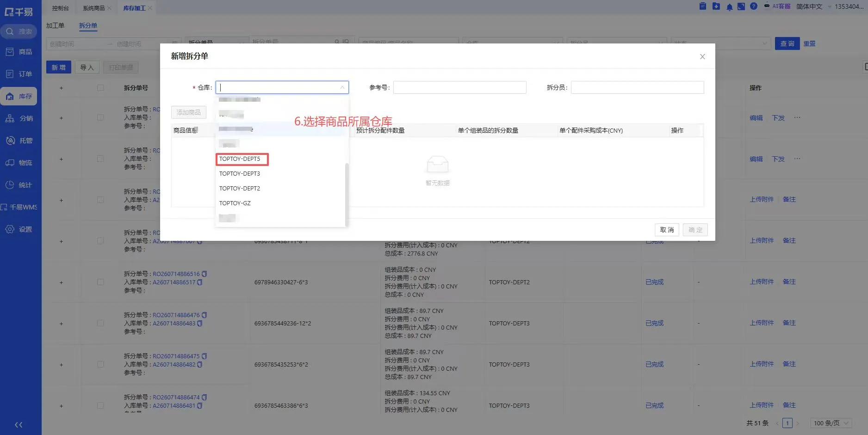This screenshot has height=435, width=868.
Task: Click the 新增 button
Action: pos(58,67)
